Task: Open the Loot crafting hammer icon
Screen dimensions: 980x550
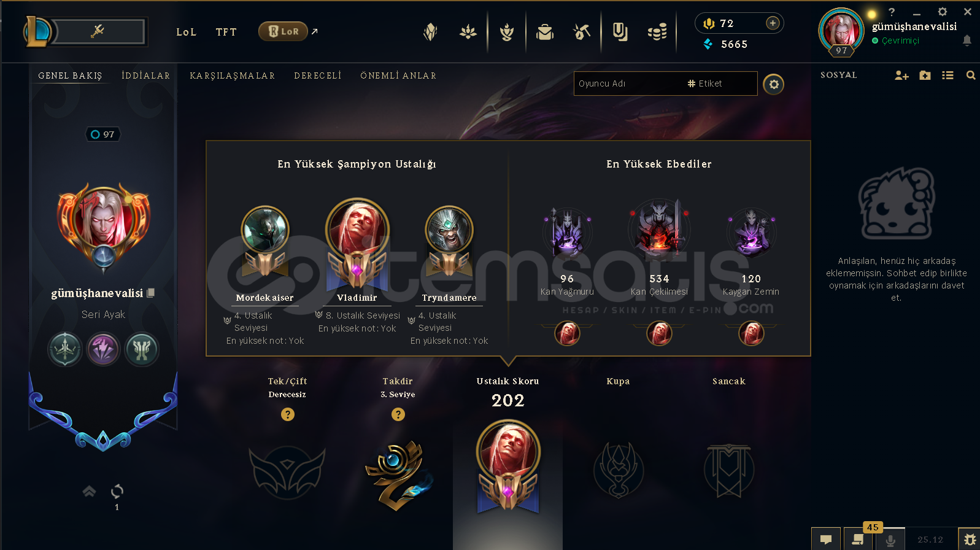Action: (581, 31)
